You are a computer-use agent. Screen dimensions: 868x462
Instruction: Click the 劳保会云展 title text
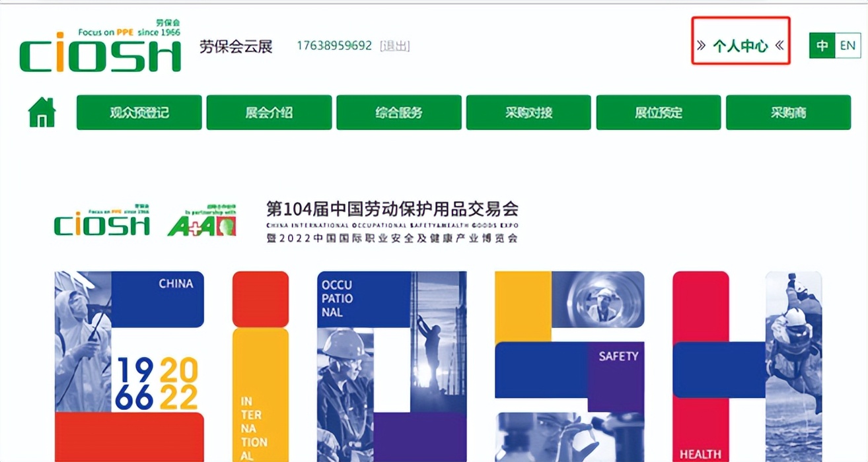tap(236, 46)
